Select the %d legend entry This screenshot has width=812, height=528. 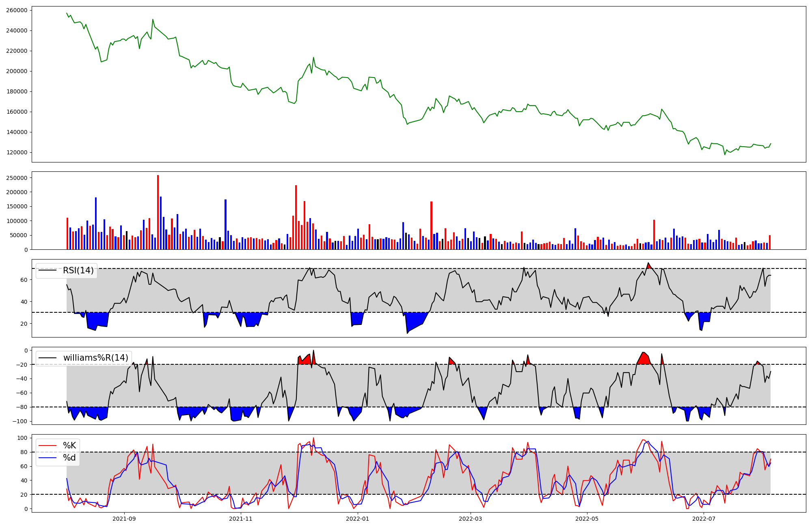pyautogui.click(x=69, y=458)
